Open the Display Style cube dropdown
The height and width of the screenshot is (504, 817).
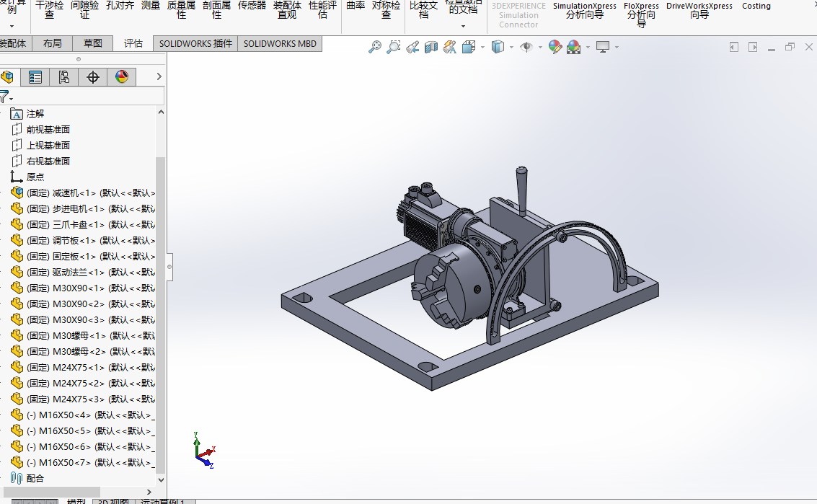point(501,48)
